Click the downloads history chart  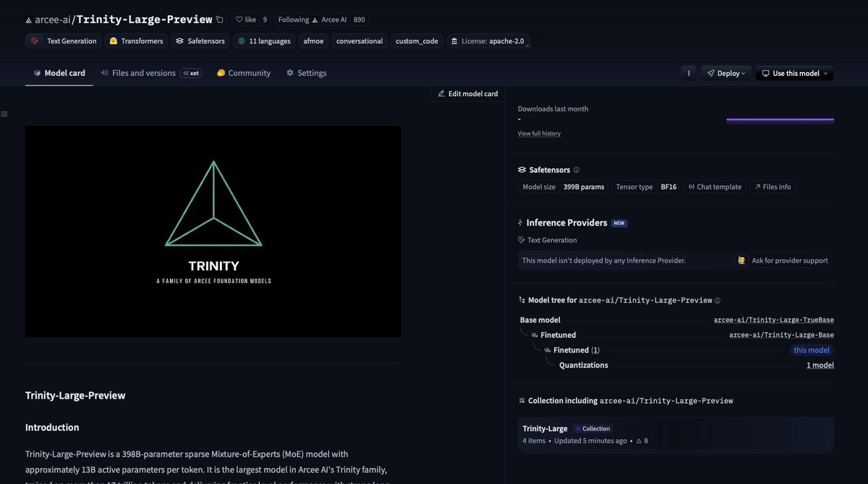[780, 120]
